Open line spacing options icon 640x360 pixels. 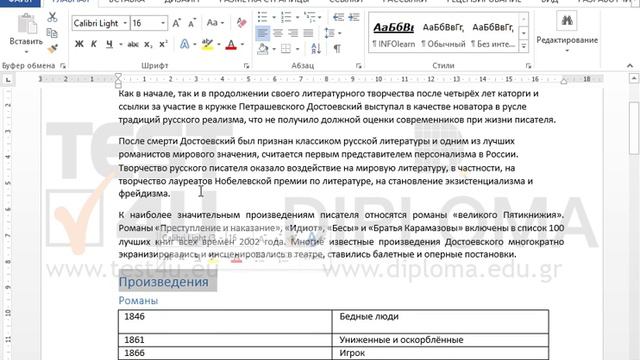[329, 33]
